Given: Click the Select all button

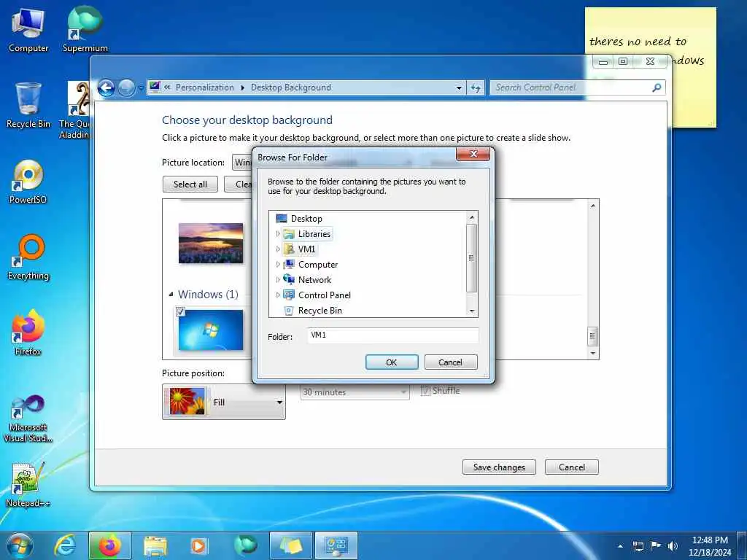Looking at the screenshot, I should click(190, 184).
